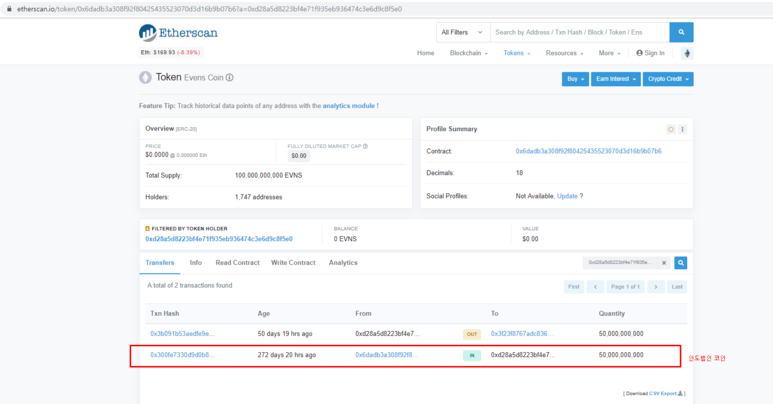
Task: Click the blue filter search icon above the table
Action: [681, 263]
